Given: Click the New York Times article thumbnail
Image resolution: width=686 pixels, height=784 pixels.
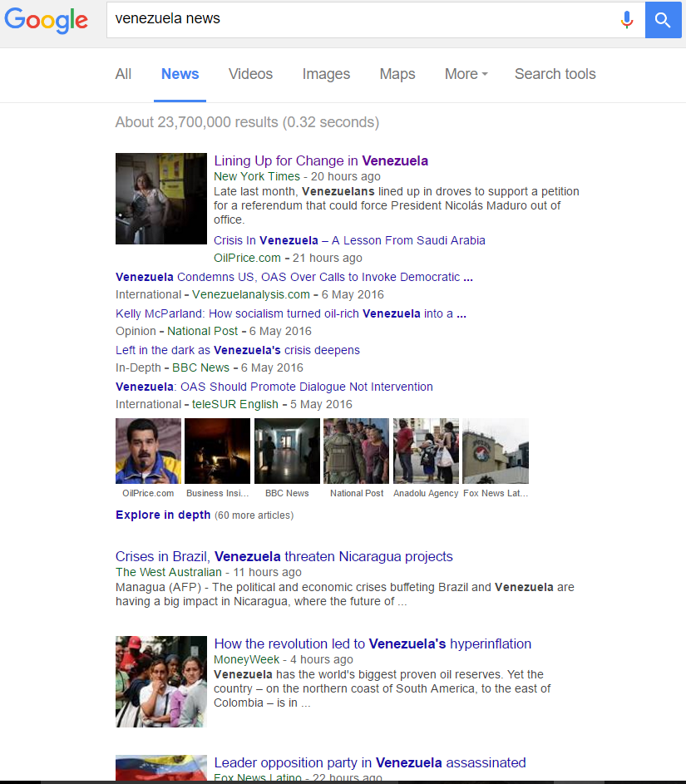Looking at the screenshot, I should pyautogui.click(x=161, y=199).
